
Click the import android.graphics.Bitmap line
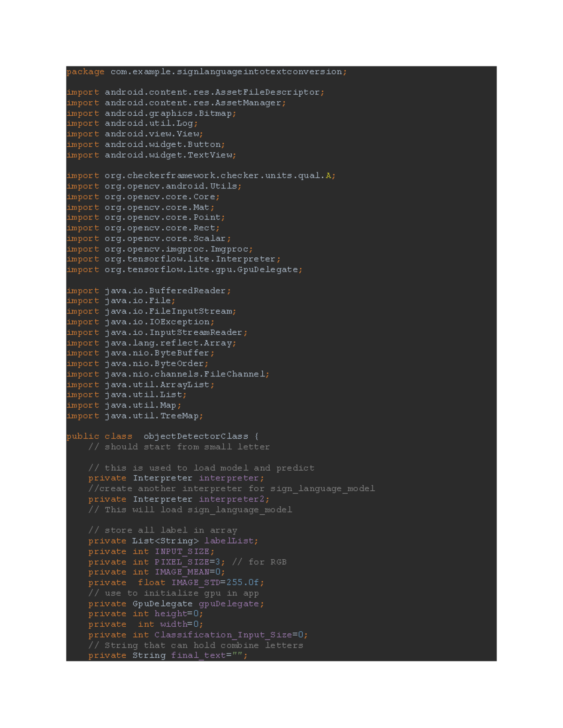(x=151, y=113)
